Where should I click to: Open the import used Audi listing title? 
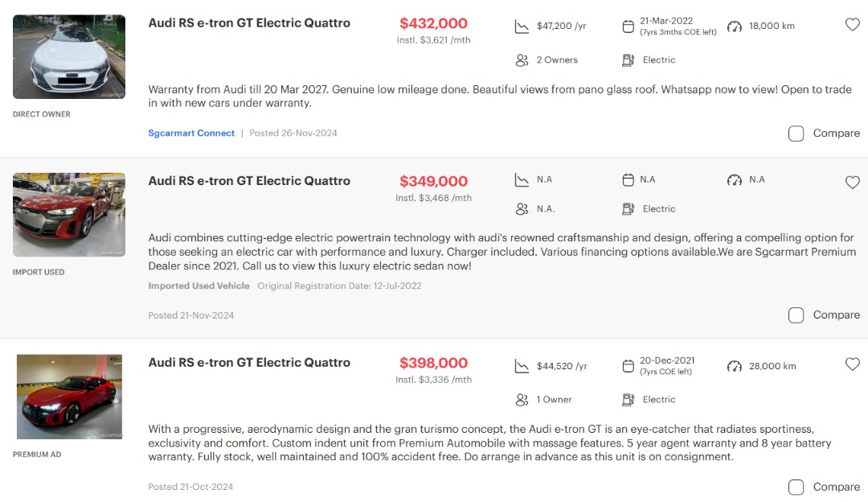click(249, 181)
